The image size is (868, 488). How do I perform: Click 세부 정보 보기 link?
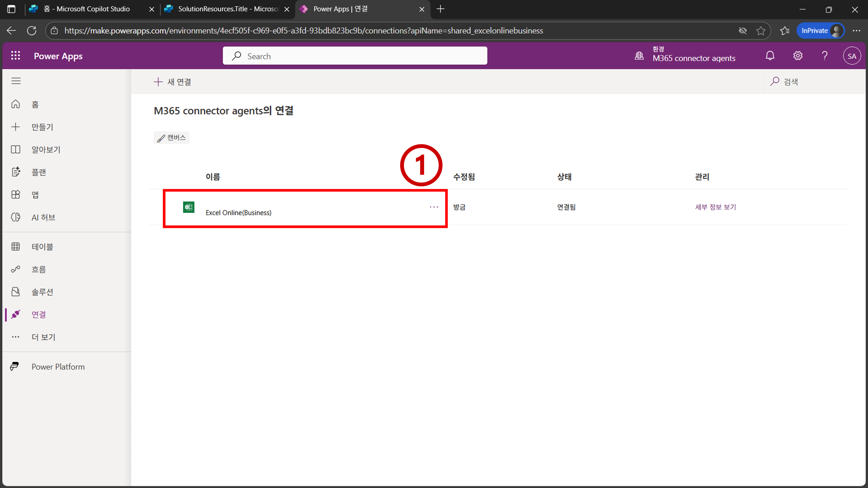pyautogui.click(x=715, y=207)
